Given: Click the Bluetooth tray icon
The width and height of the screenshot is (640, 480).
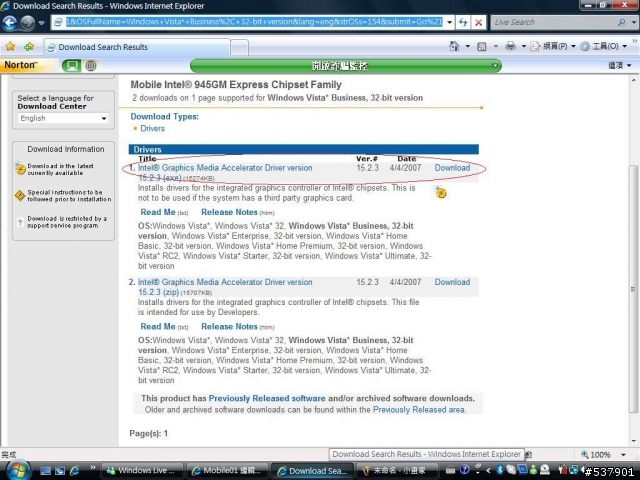Looking at the screenshot, I should click(499, 470).
